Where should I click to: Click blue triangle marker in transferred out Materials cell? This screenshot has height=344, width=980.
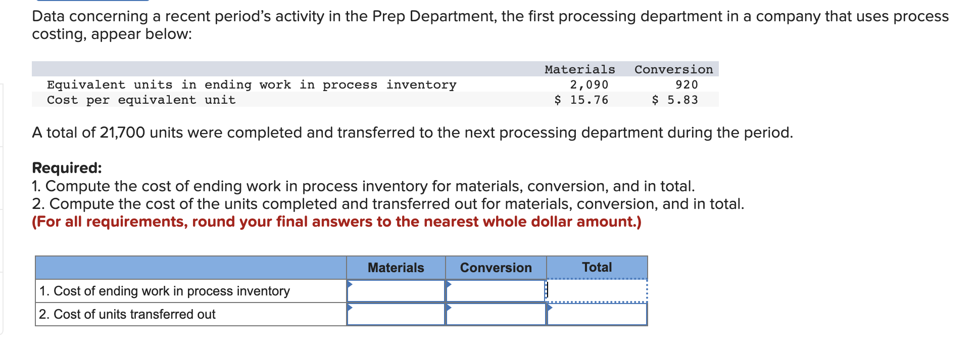pos(350,307)
